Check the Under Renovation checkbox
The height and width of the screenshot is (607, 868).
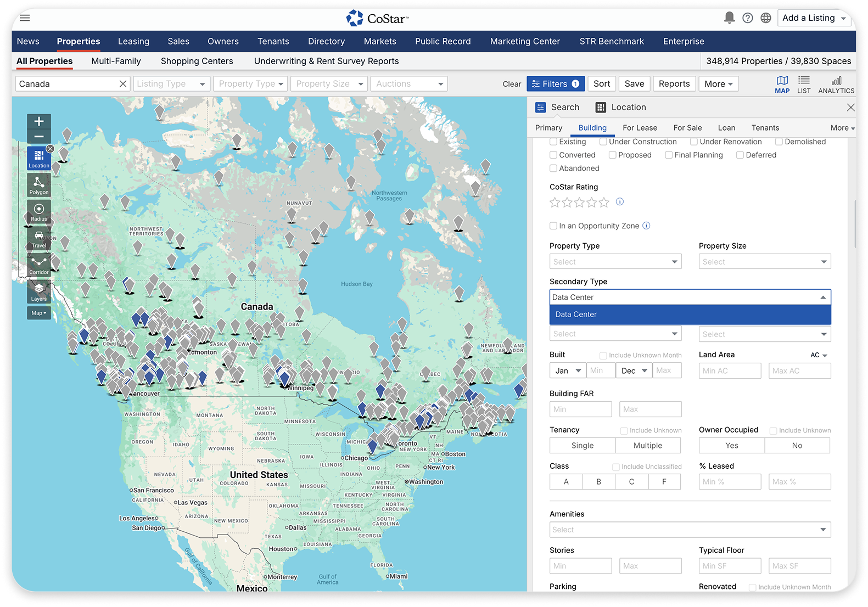click(694, 142)
